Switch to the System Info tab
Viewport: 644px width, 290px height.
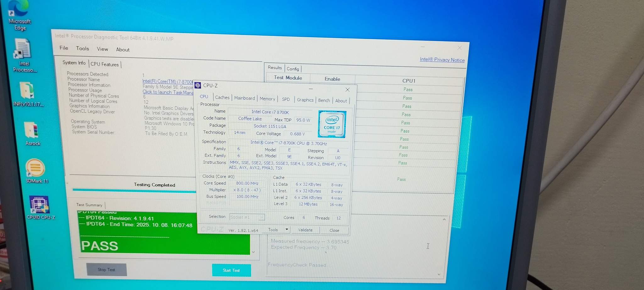[x=74, y=63]
